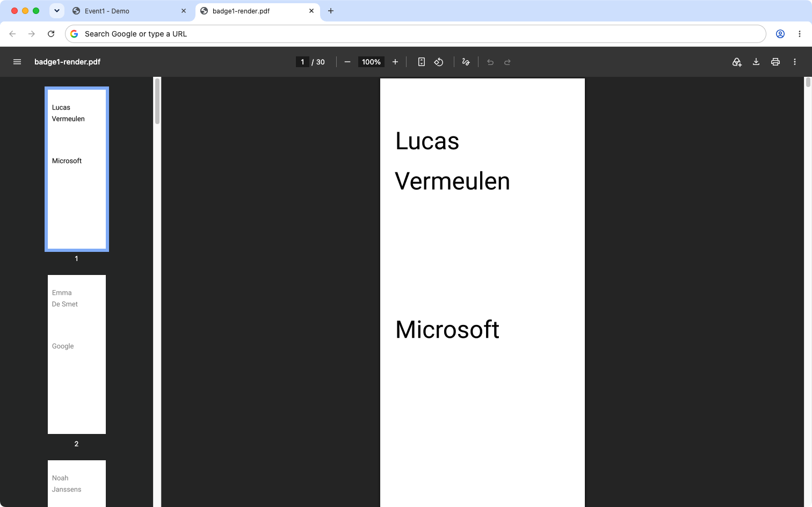This screenshot has width=812, height=507.
Task: Toggle the sidebar with the hamburger menu icon
Action: pos(17,62)
